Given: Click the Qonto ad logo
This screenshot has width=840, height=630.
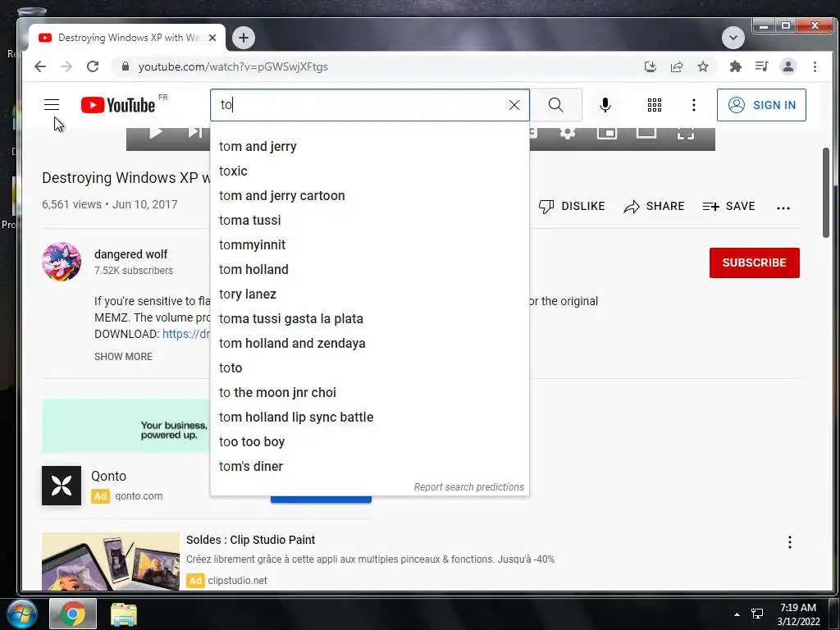Looking at the screenshot, I should coord(62,486).
